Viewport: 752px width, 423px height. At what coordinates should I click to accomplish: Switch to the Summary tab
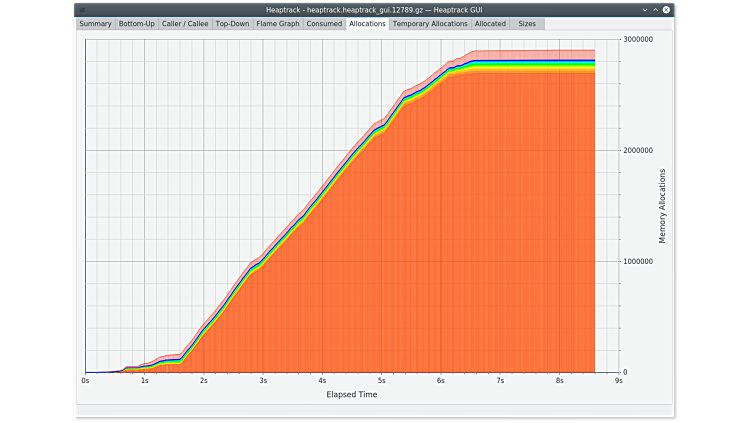pos(96,23)
